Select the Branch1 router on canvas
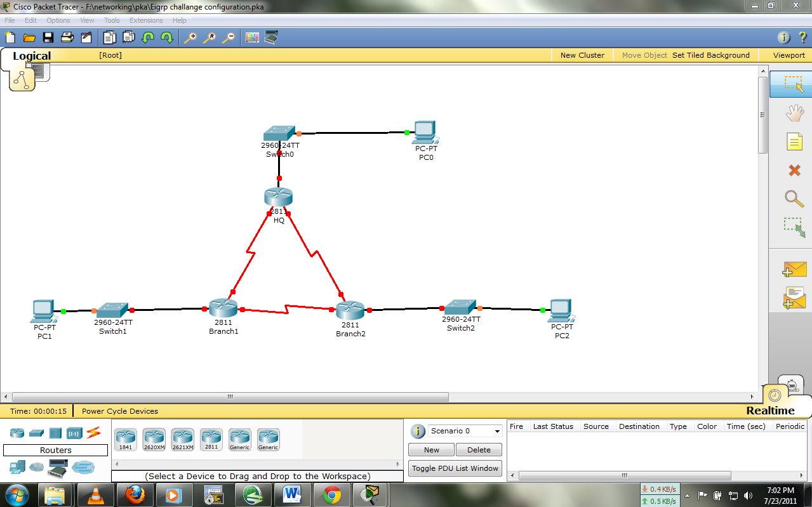 pos(223,308)
